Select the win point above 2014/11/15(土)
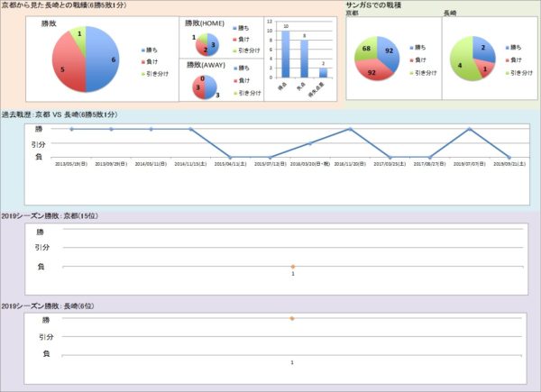This screenshot has height=392, width=541. click(191, 129)
